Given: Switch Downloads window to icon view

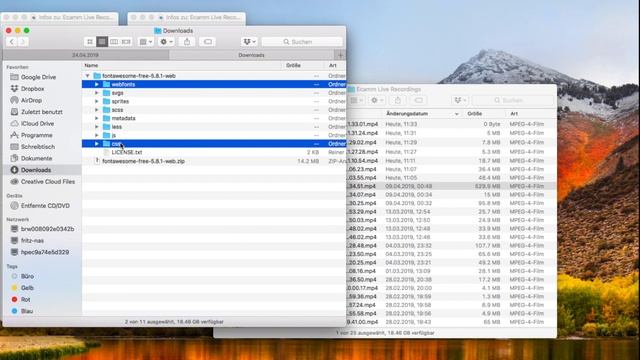Looking at the screenshot, I should pos(90,42).
